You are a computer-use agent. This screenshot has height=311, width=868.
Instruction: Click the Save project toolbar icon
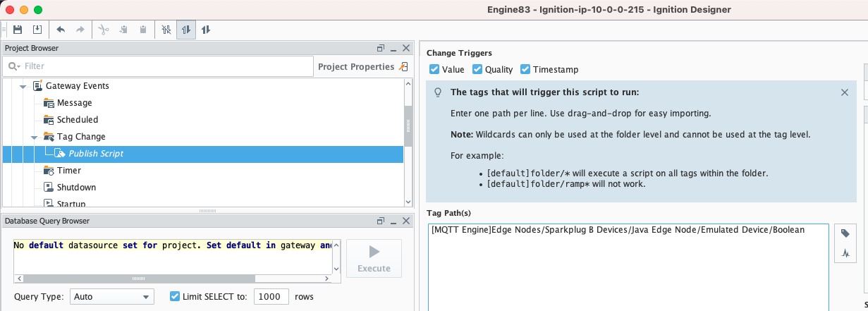(x=18, y=30)
